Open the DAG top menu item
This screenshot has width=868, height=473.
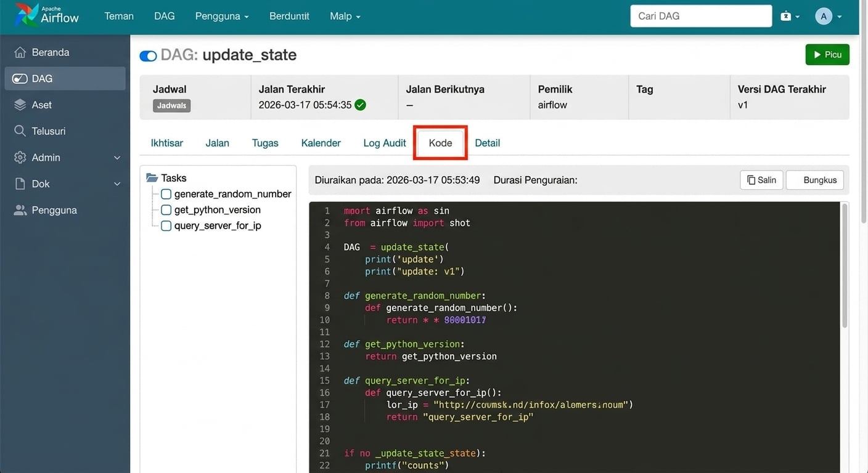[x=165, y=16]
